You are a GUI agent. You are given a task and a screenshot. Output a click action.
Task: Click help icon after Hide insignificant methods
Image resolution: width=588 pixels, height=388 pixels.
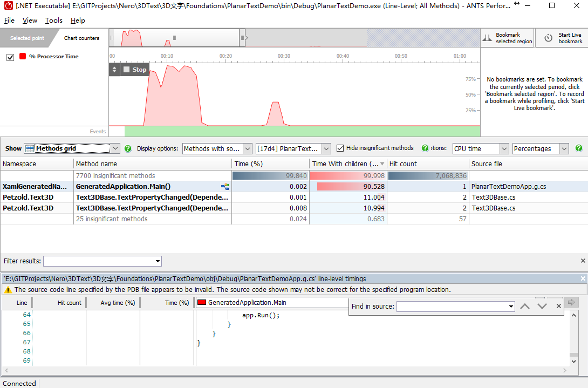click(425, 148)
